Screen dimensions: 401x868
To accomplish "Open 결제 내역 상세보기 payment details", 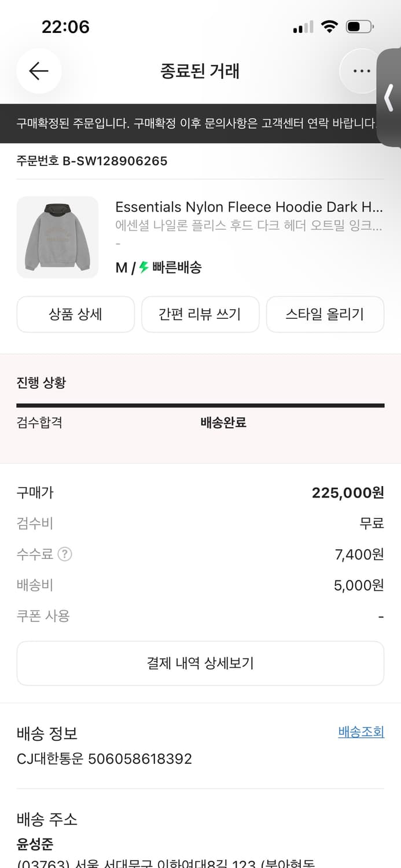I will click(200, 663).
